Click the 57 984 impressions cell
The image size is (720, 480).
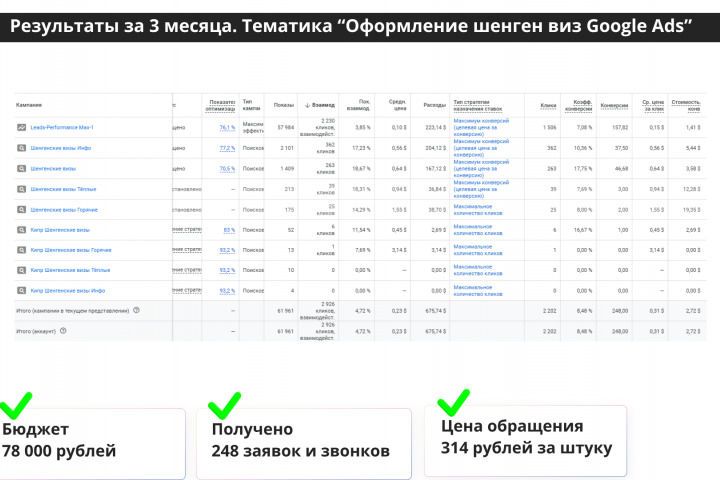(x=286, y=127)
